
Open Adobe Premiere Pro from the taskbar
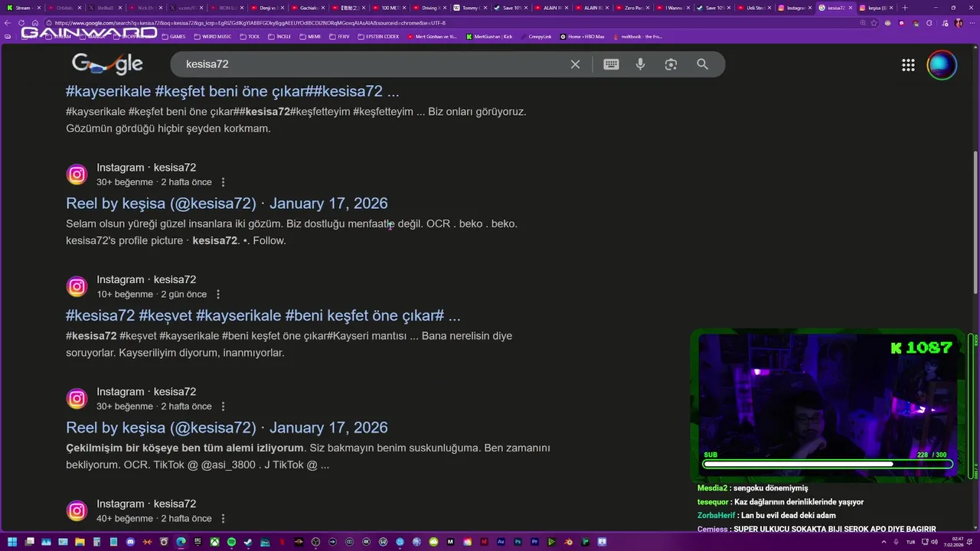(x=534, y=542)
